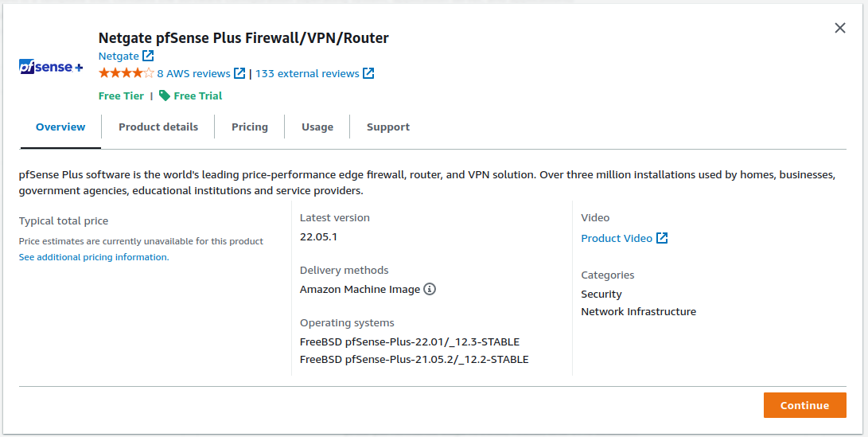Click the pfSense+ product logo

pyautogui.click(x=51, y=68)
